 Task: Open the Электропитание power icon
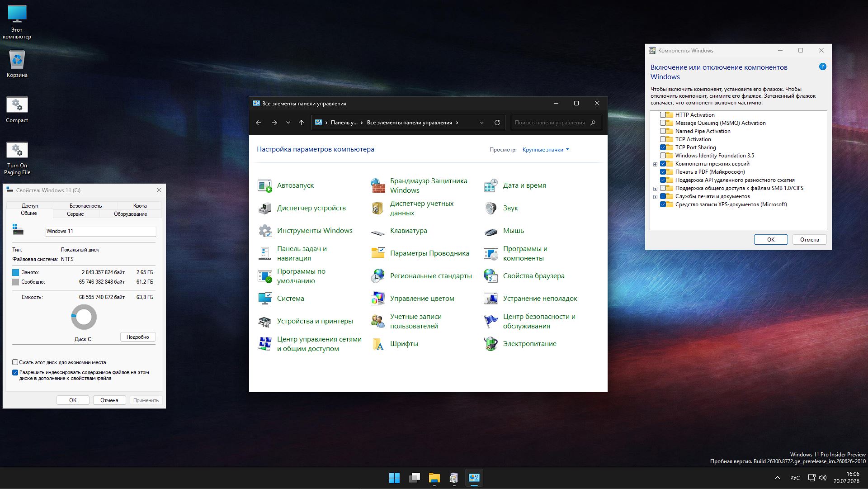[491, 344]
